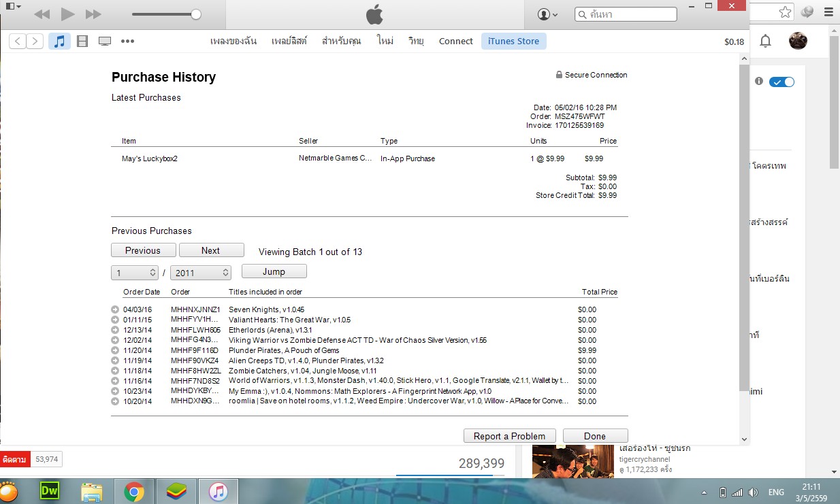Open the tigercrychannel video thumbnail

[573, 461]
